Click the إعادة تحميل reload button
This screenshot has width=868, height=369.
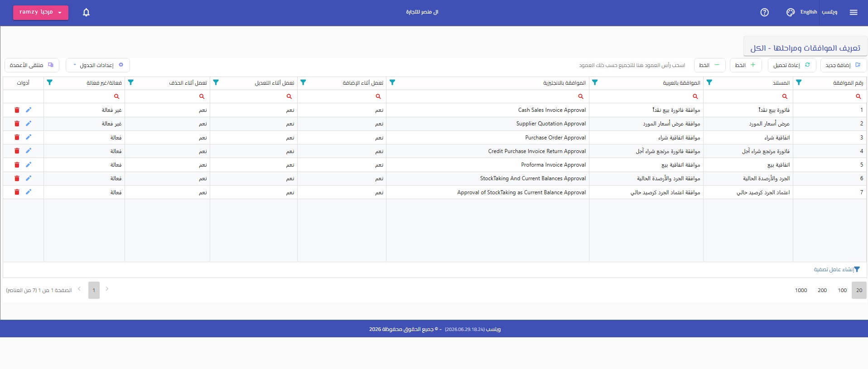[x=792, y=65]
